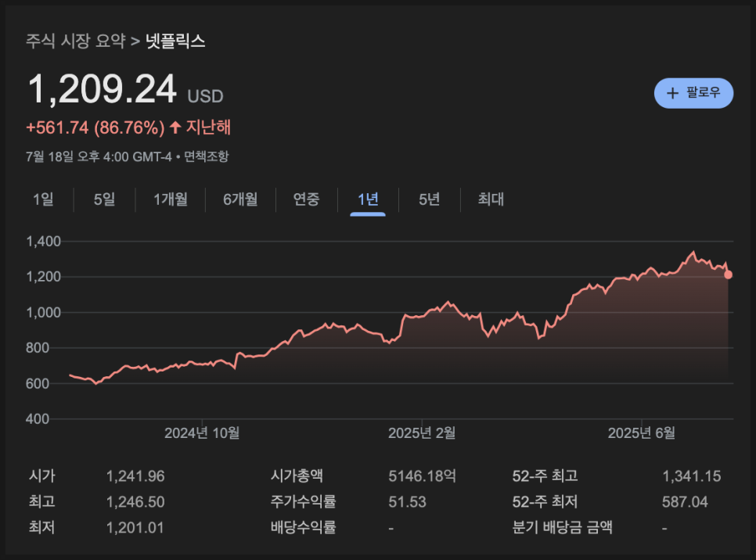
Task: Click the 주가수익률 value 51.53
Action: (x=408, y=501)
